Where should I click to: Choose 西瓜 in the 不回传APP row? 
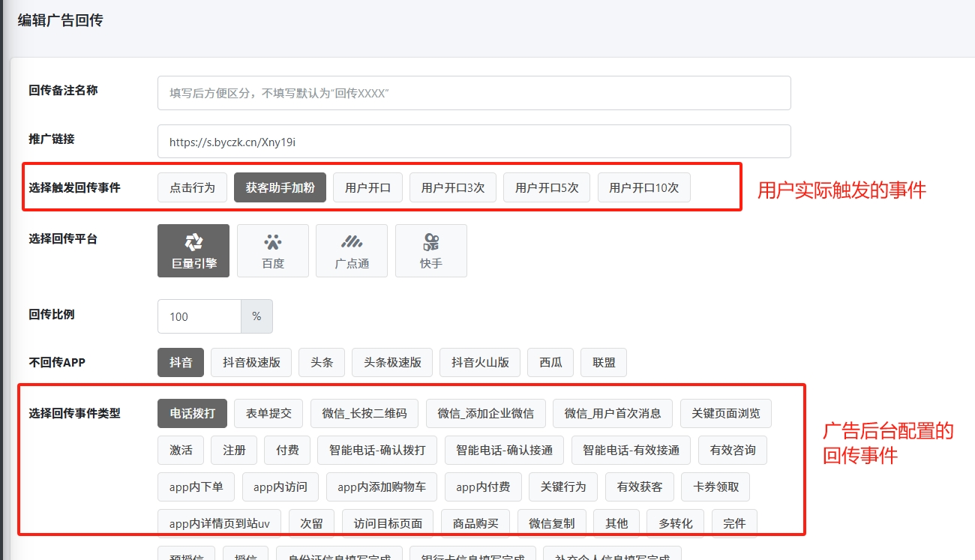pyautogui.click(x=550, y=362)
